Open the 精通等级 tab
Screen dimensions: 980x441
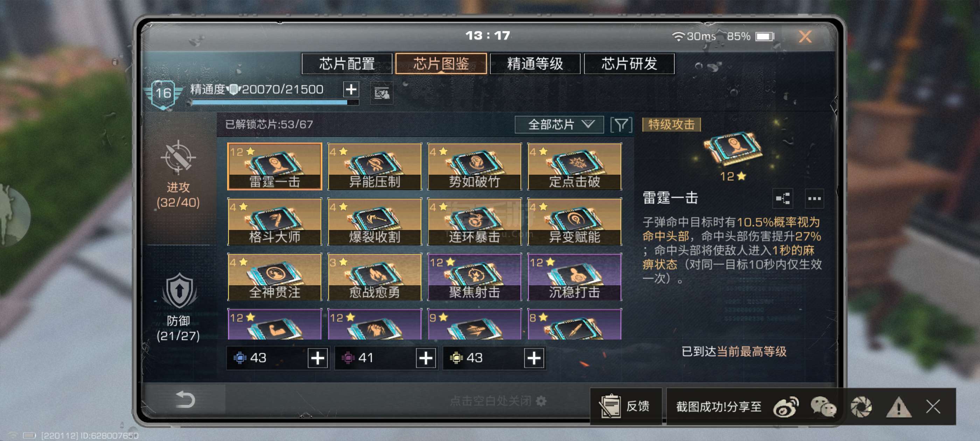(x=535, y=64)
